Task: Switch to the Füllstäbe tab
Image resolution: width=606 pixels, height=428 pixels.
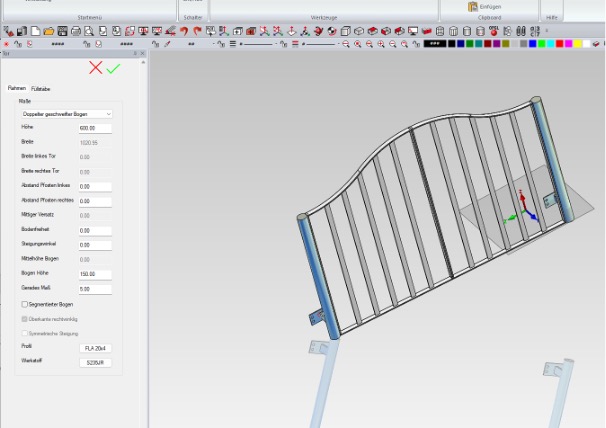Action: click(41, 89)
